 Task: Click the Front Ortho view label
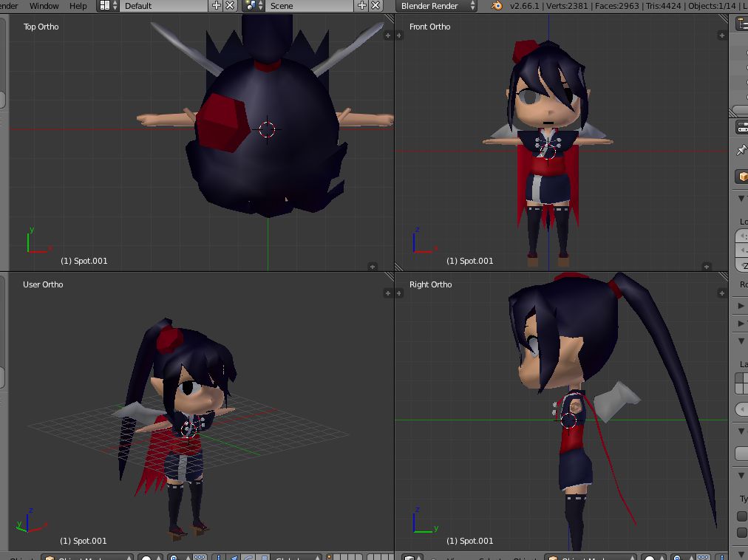430,27
